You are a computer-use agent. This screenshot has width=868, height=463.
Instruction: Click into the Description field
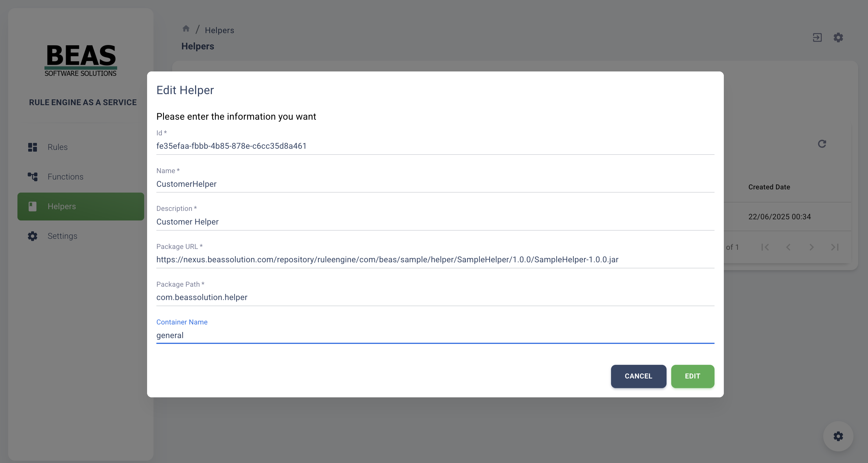[x=435, y=222]
